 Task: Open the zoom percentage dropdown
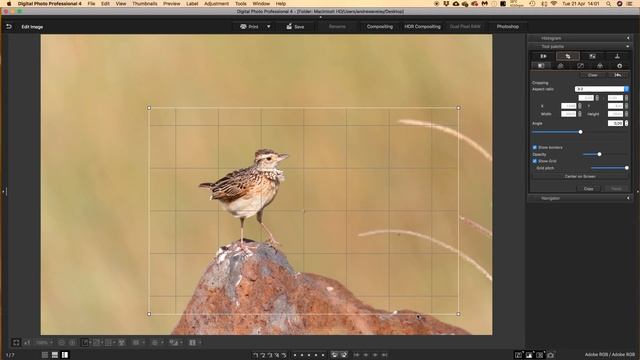(44, 342)
